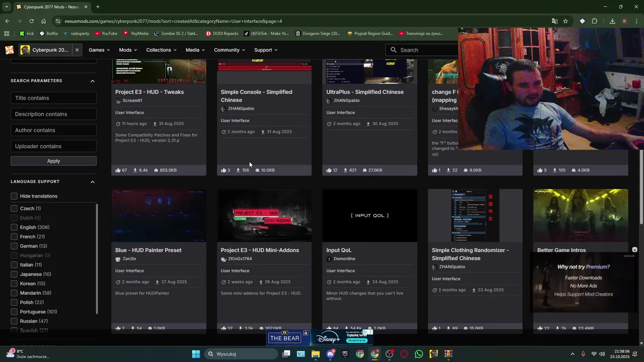Image resolution: width=644 pixels, height=362 pixels.
Task: Open Epic Games launcher from taskbar
Action: [x=345, y=354]
